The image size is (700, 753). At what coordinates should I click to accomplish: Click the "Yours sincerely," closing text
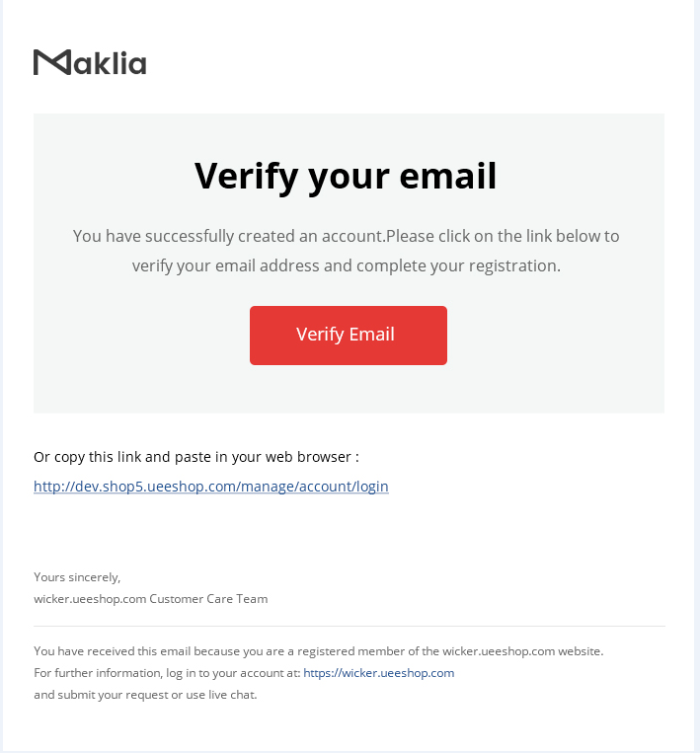point(77,577)
